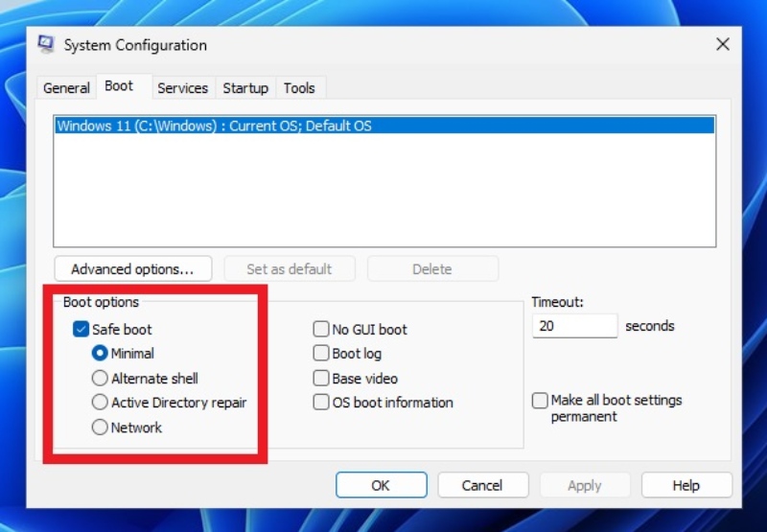
Task: Open the Services tab
Action: [x=182, y=88]
